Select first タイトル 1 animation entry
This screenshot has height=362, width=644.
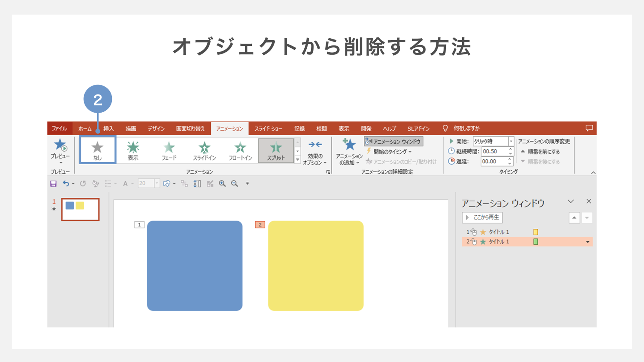coord(527,232)
